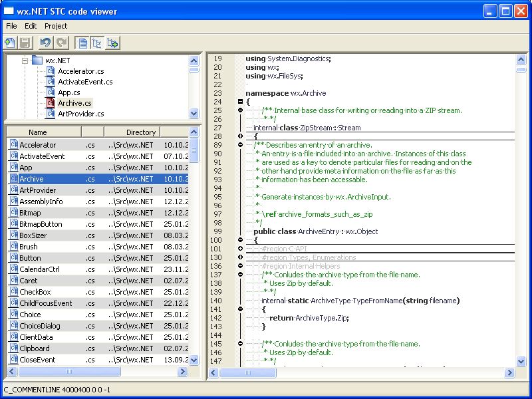Click the Button row icon in file list
The image size is (532, 399).
14,257
